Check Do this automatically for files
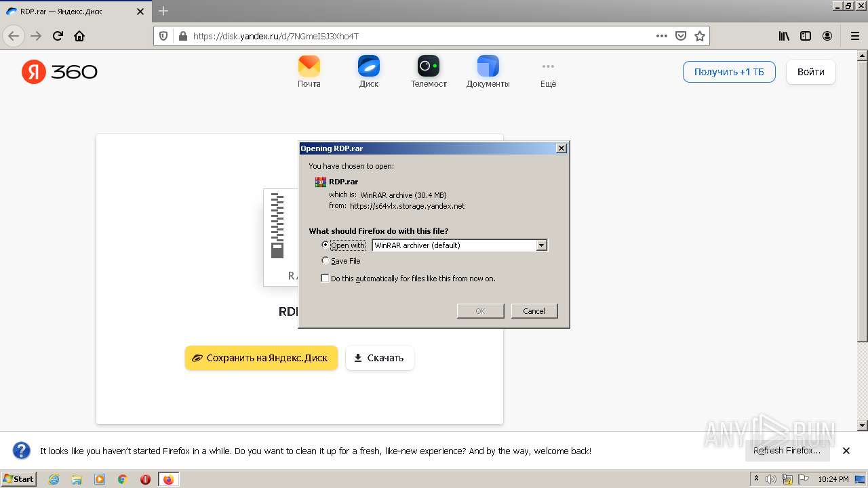The width and height of the screenshot is (868, 488). pos(325,279)
